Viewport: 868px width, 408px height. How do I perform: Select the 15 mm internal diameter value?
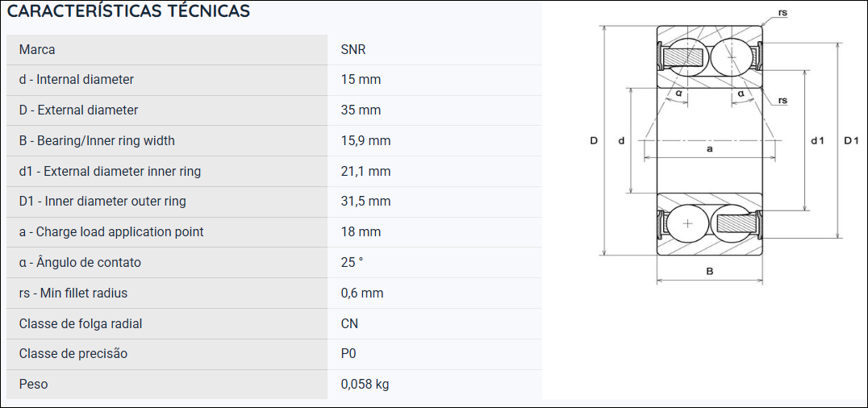click(x=361, y=79)
